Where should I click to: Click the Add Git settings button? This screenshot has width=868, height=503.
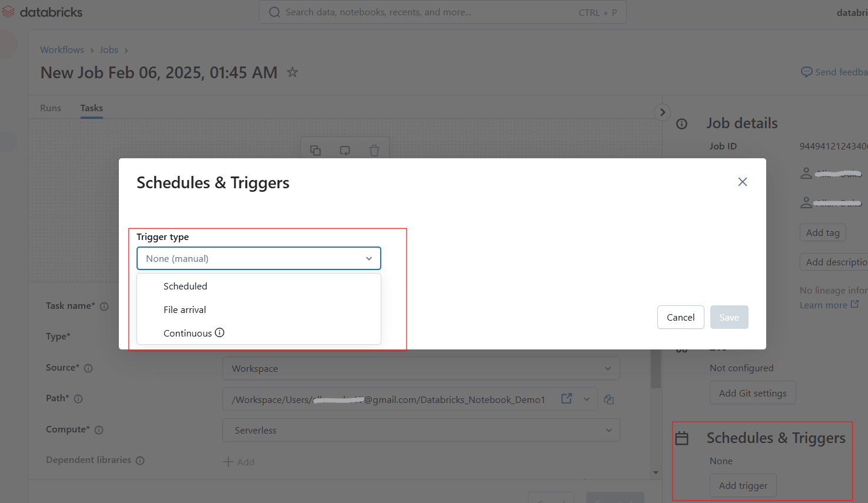(753, 393)
